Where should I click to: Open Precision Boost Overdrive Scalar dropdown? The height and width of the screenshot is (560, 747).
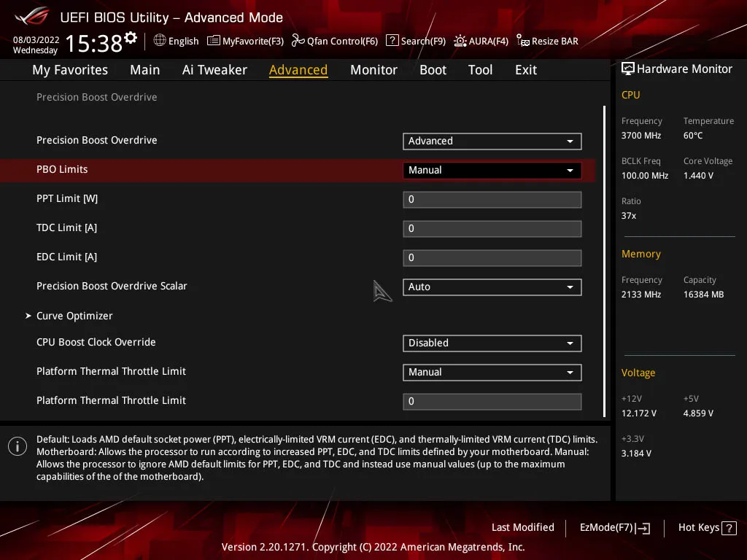pyautogui.click(x=492, y=287)
